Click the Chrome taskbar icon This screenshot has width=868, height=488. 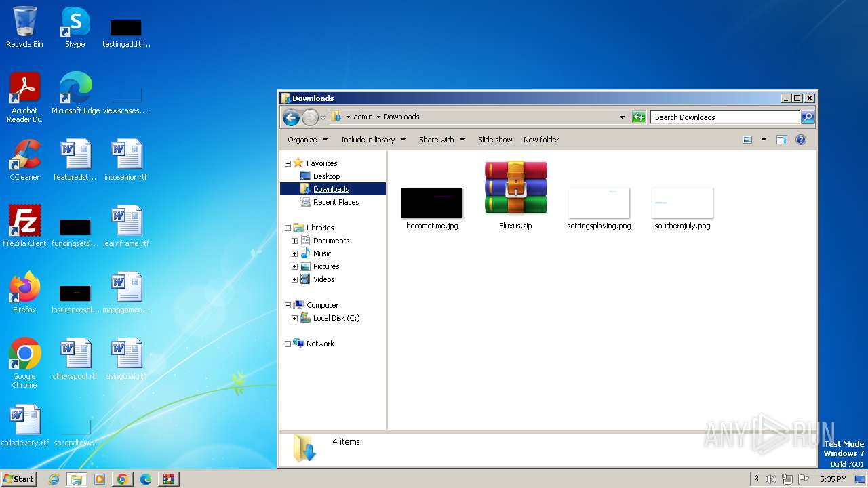pyautogui.click(x=122, y=479)
